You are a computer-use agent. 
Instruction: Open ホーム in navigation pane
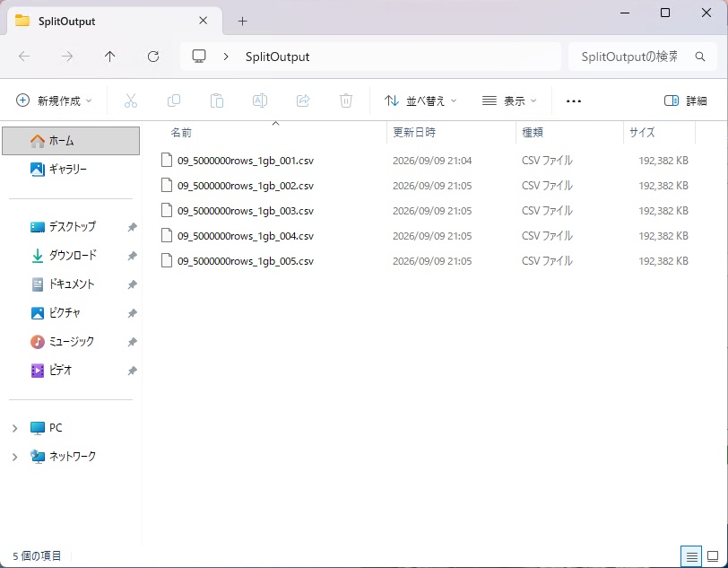click(x=71, y=140)
